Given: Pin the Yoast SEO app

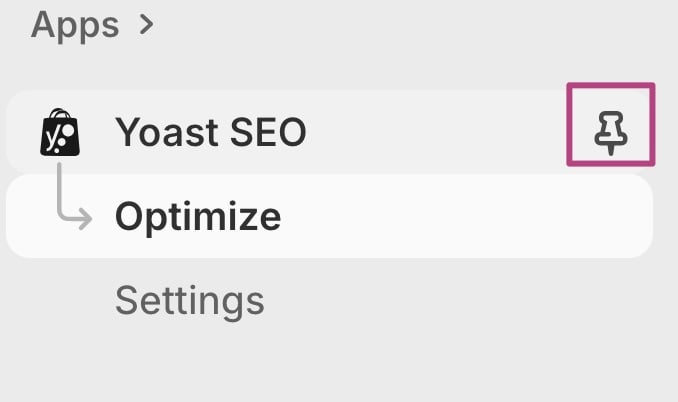Looking at the screenshot, I should pyautogui.click(x=610, y=132).
